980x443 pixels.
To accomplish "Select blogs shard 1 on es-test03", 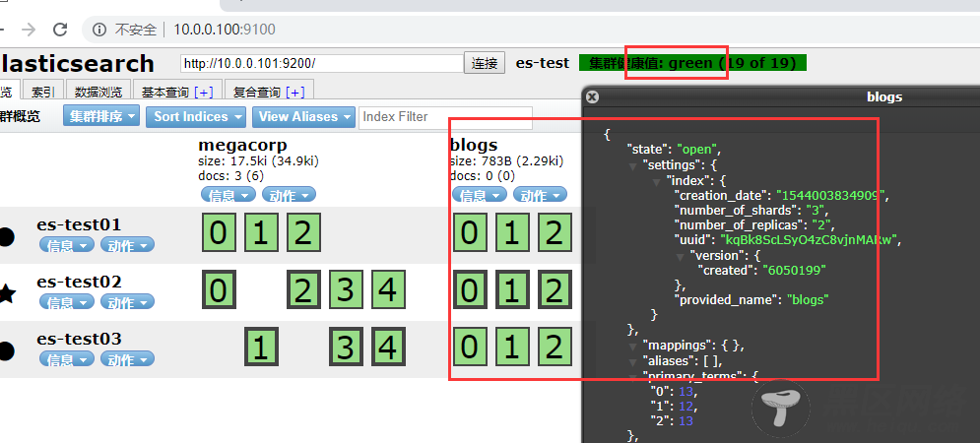I will tap(512, 347).
